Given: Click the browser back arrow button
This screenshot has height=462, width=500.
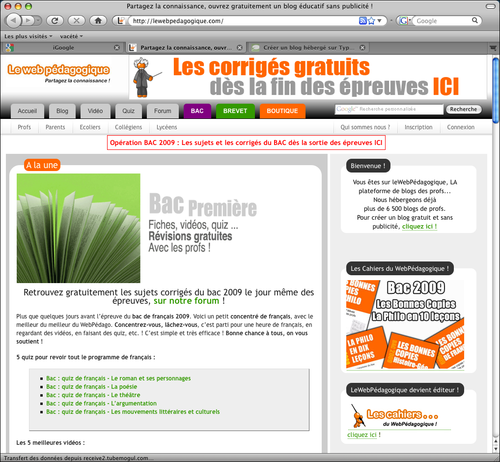Looking at the screenshot, I should coord(13,21).
